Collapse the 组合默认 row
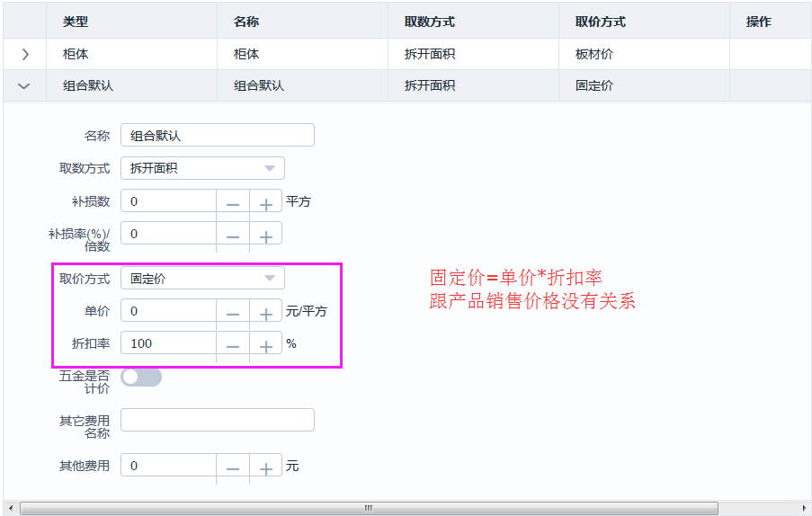Image resolution: width=812 pixels, height=516 pixels. 24,86
